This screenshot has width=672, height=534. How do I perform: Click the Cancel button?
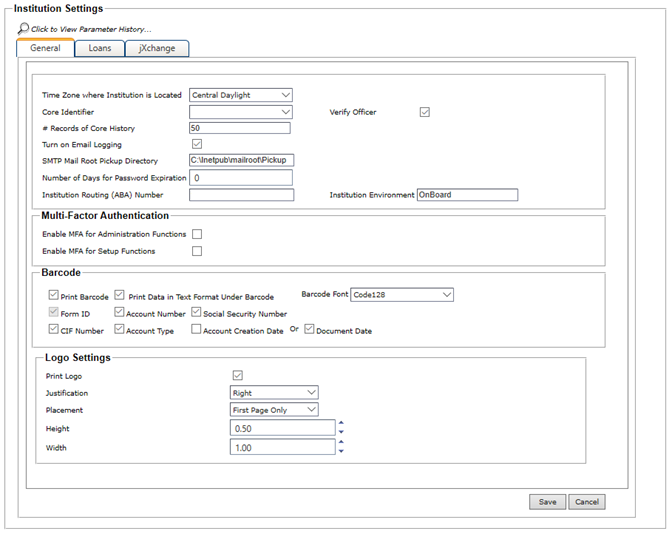(x=587, y=502)
